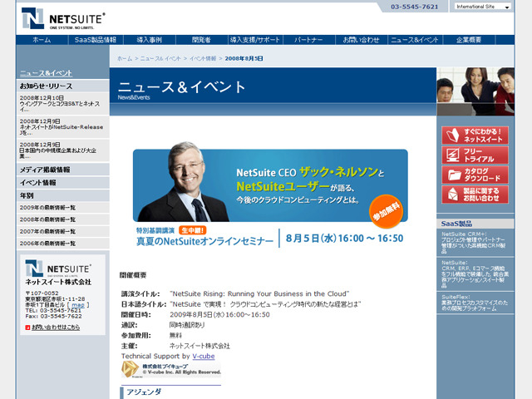This screenshot has width=532, height=399.
Task: Open the ニュース&イベント sidebar heading link
Action: coord(46,73)
